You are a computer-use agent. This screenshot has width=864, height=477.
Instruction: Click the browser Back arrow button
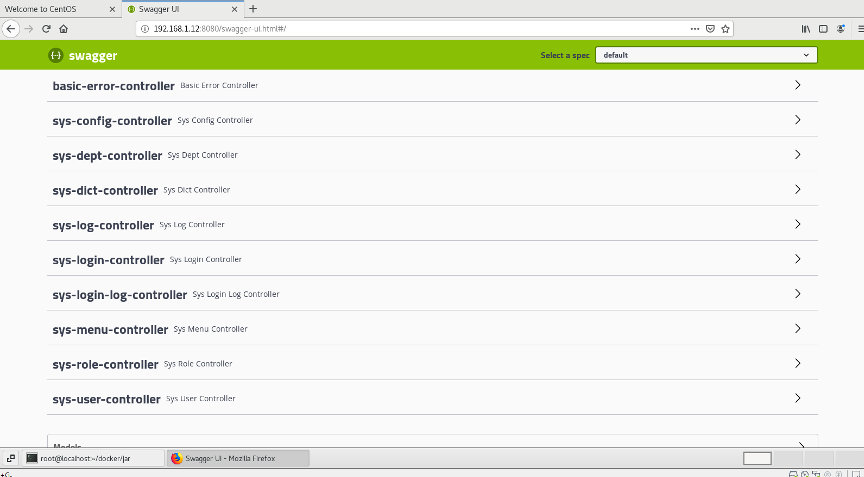coord(10,29)
